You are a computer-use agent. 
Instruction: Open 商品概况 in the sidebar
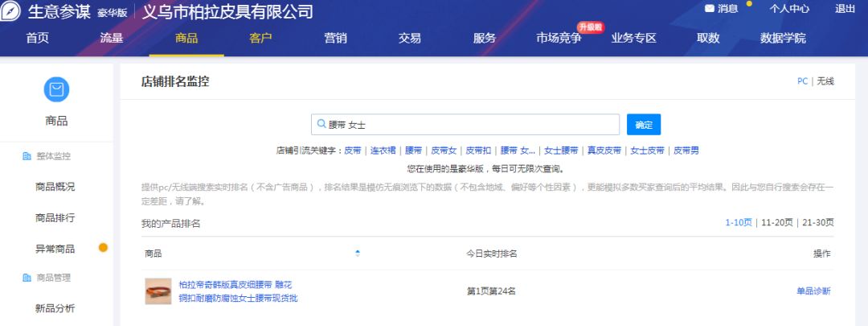pos(55,187)
